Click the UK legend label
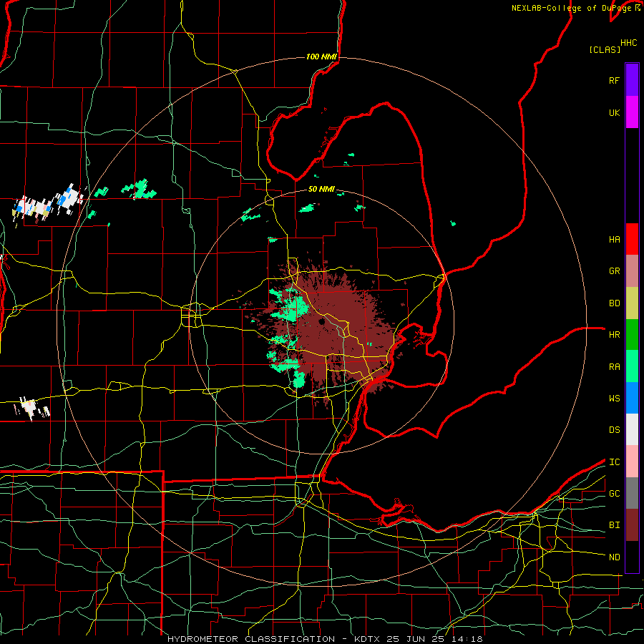644x644 pixels. (x=614, y=113)
